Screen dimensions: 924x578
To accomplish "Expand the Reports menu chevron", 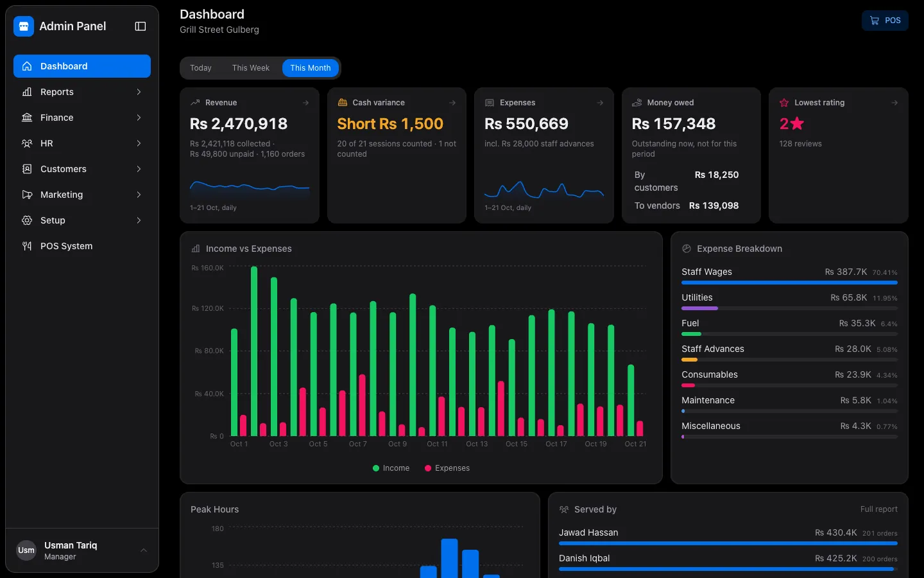I will pyautogui.click(x=139, y=92).
